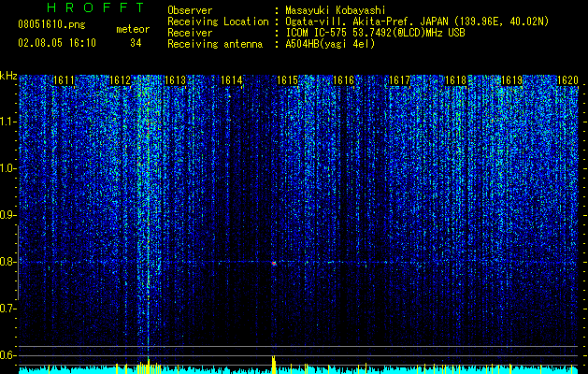The width and height of the screenshot is (588, 374).
Task: Click the kHz axis unit label
Action: [x=8, y=76]
